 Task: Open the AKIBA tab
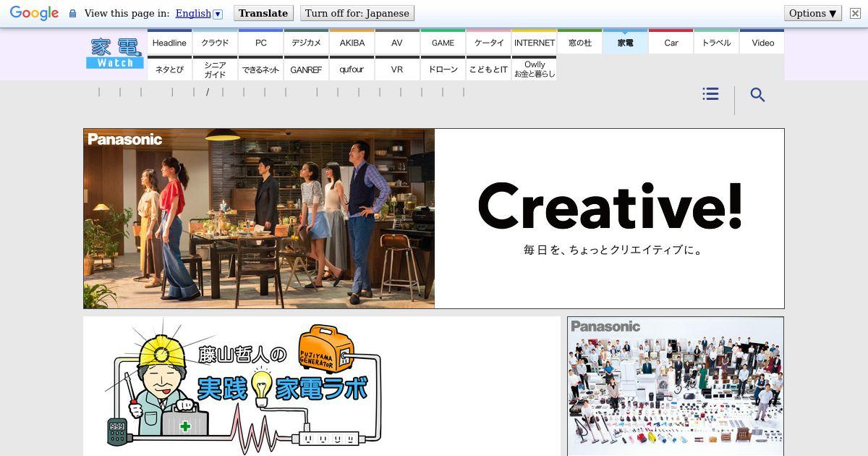(x=352, y=42)
